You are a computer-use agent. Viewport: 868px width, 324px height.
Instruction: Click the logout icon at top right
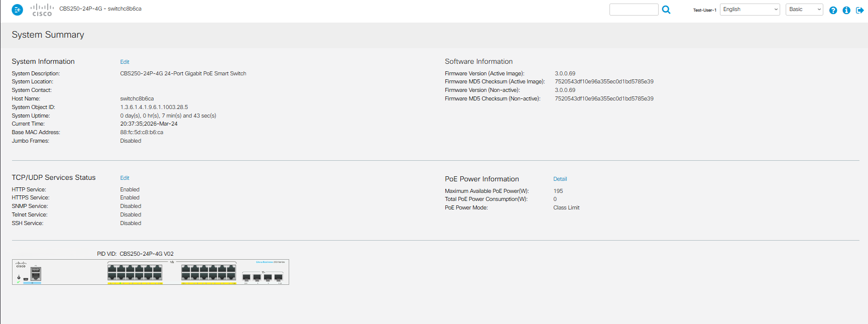click(859, 10)
